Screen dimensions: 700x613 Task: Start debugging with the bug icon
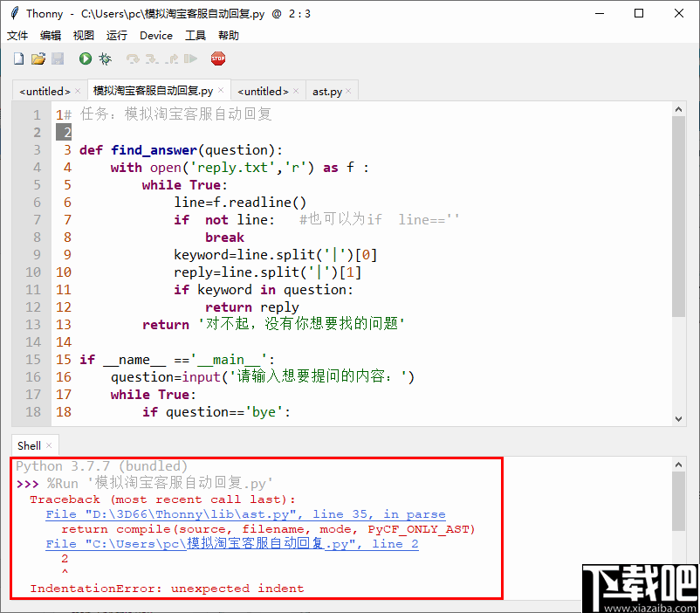pos(106,59)
